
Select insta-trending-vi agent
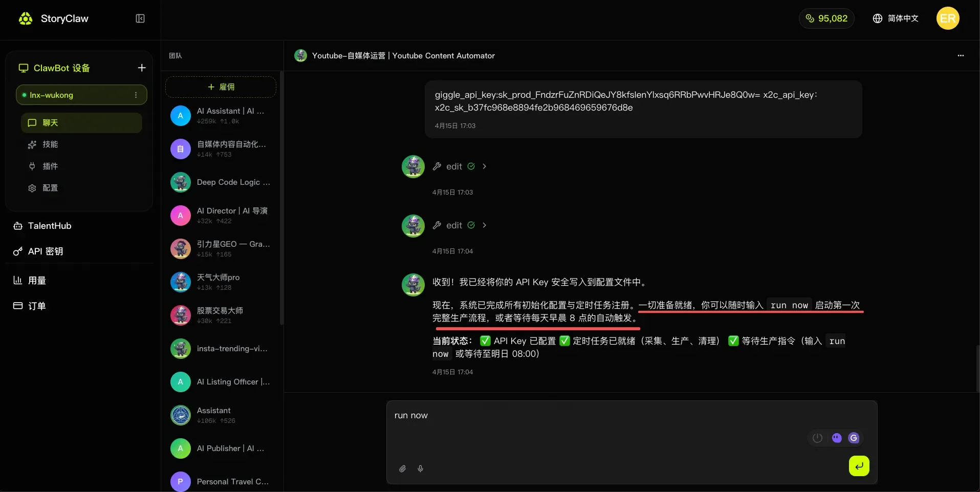pos(221,349)
